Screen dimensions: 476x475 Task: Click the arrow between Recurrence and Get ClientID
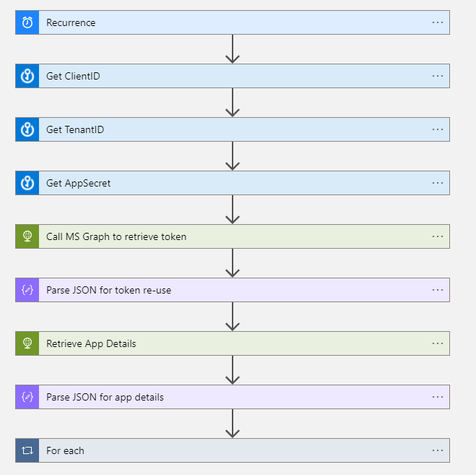tap(232, 50)
